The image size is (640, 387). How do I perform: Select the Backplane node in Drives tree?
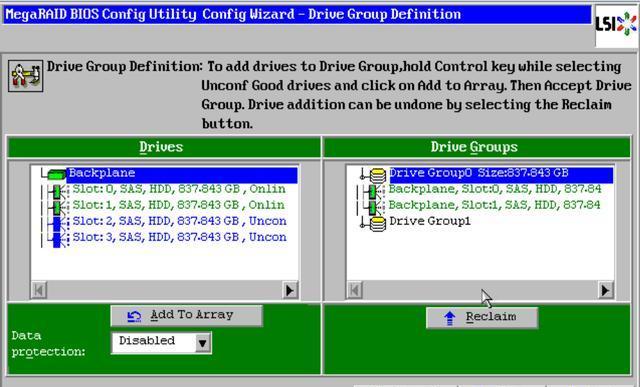(x=182, y=174)
